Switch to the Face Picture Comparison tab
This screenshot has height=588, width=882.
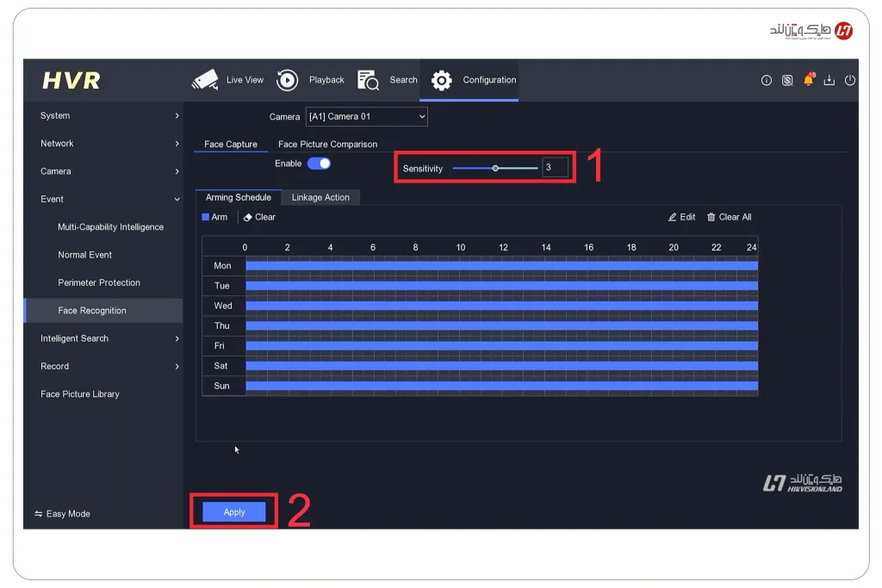click(x=327, y=144)
